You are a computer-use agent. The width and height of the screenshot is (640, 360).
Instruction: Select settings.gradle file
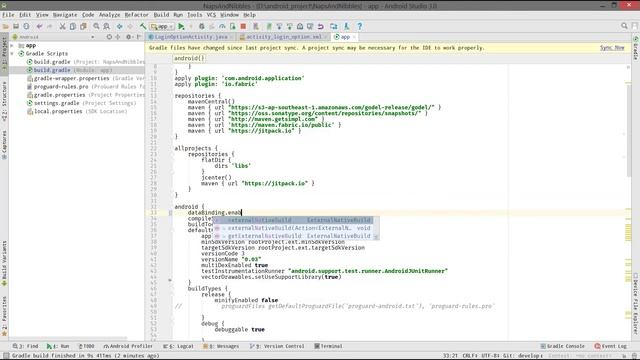(x=81, y=103)
